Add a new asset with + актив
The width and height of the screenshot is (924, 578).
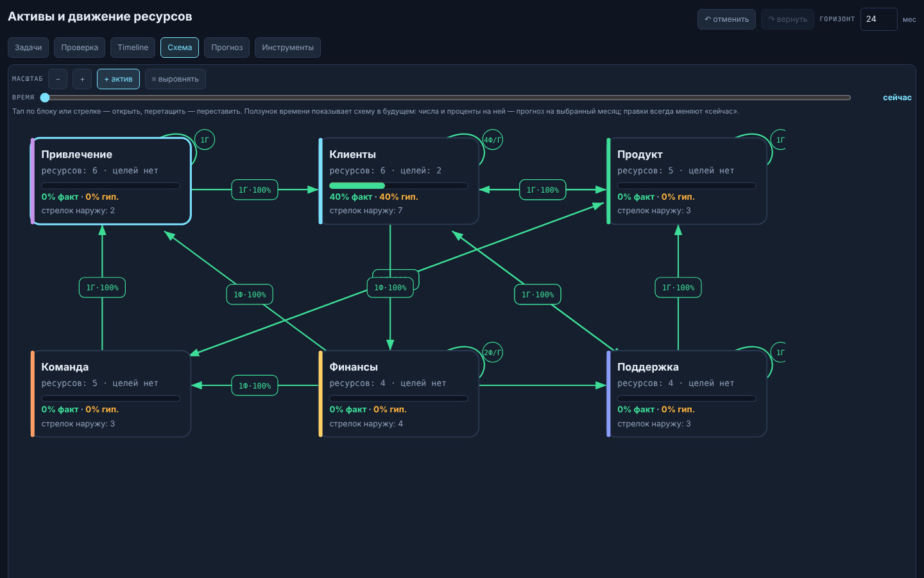[x=118, y=79]
